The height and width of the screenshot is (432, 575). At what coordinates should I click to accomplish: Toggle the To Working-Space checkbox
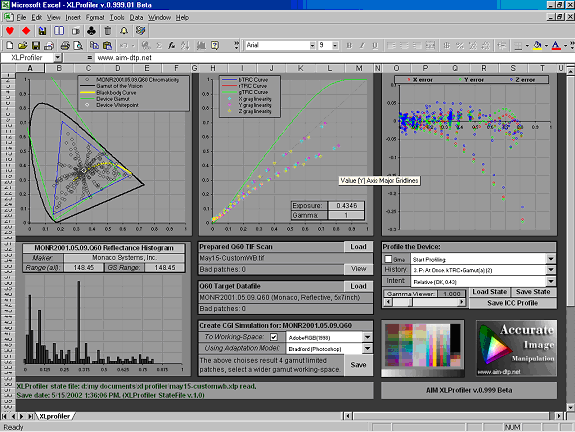[x=274, y=337]
